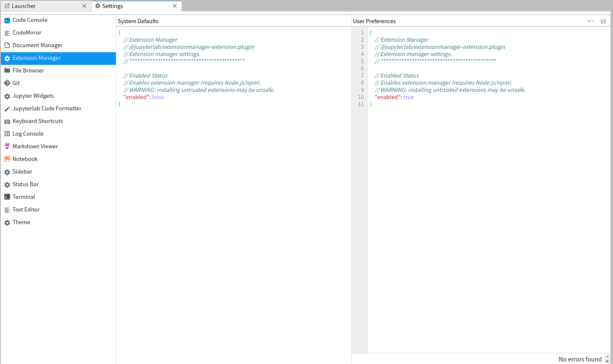This screenshot has height=364, width=613.
Task: Click the Document Manager page icon
Action: (7, 45)
